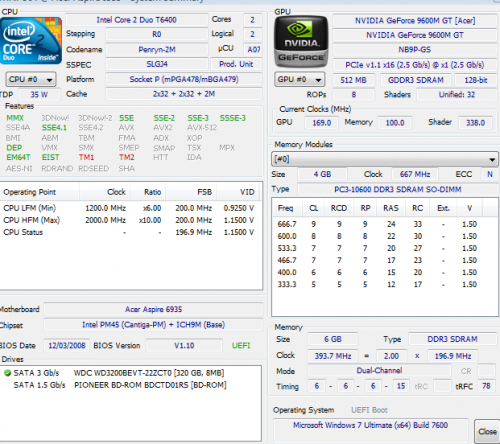Viewport: 500px width, 444px height.
Task: Click the Freq column header in memory table
Action: (287, 208)
